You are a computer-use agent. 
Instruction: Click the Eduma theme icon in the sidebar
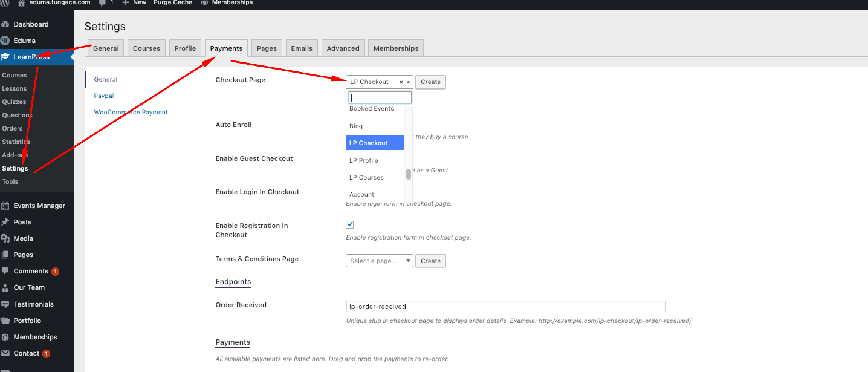point(5,41)
